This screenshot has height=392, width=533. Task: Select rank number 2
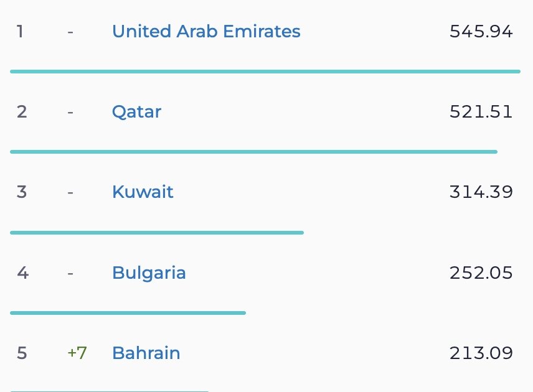point(22,112)
